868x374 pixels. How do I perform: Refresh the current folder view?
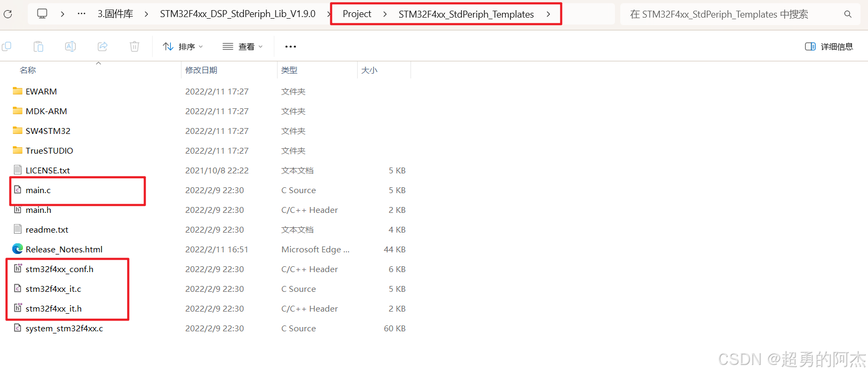[7, 14]
